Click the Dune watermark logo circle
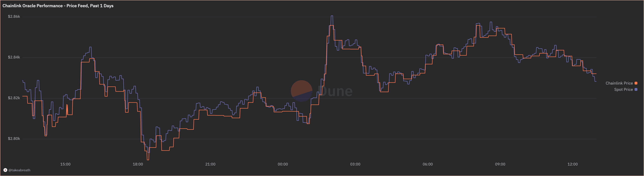 click(x=302, y=91)
